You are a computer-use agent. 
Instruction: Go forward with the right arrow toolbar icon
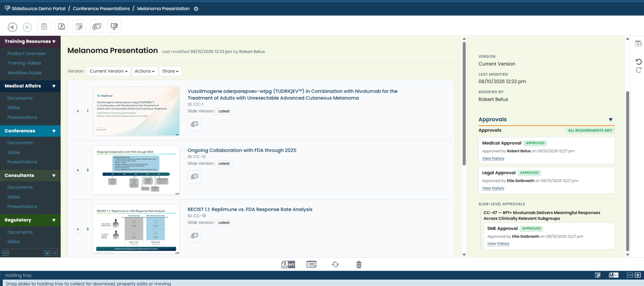28,27
